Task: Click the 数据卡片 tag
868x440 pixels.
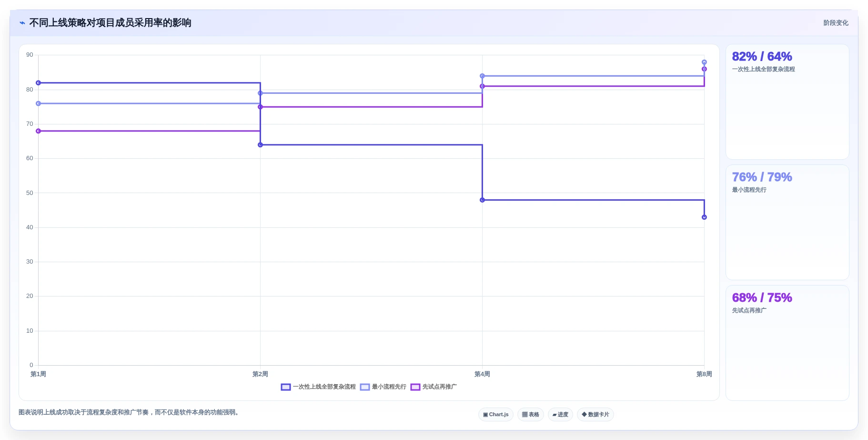Action: 595,415
